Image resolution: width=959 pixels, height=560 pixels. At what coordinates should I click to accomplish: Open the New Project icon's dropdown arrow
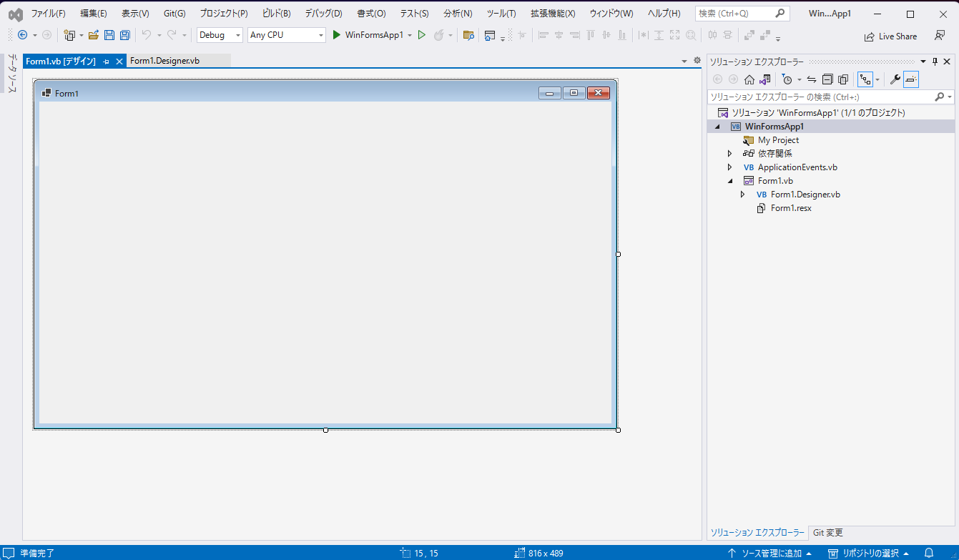point(81,35)
